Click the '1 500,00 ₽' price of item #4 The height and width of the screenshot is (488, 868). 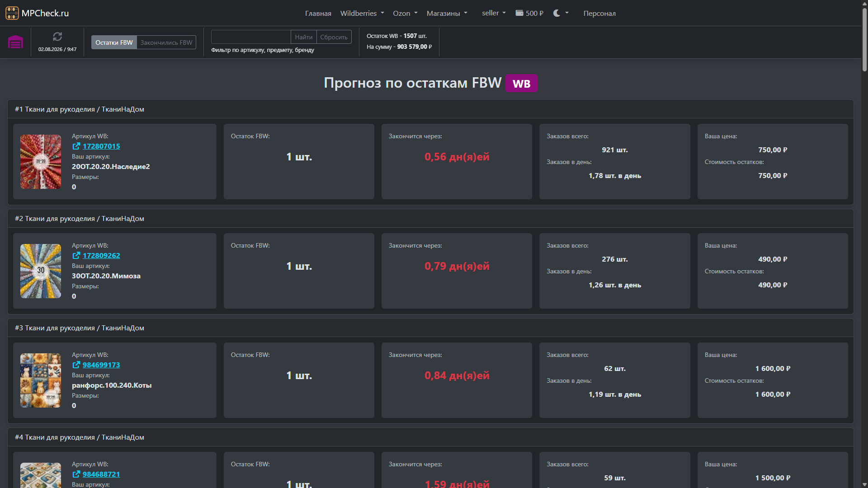[773, 478]
